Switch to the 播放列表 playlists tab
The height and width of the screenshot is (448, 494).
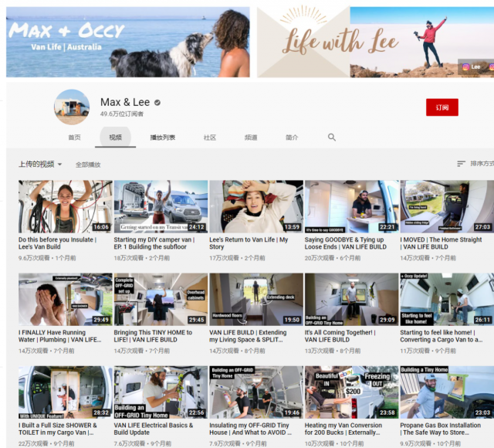point(163,137)
